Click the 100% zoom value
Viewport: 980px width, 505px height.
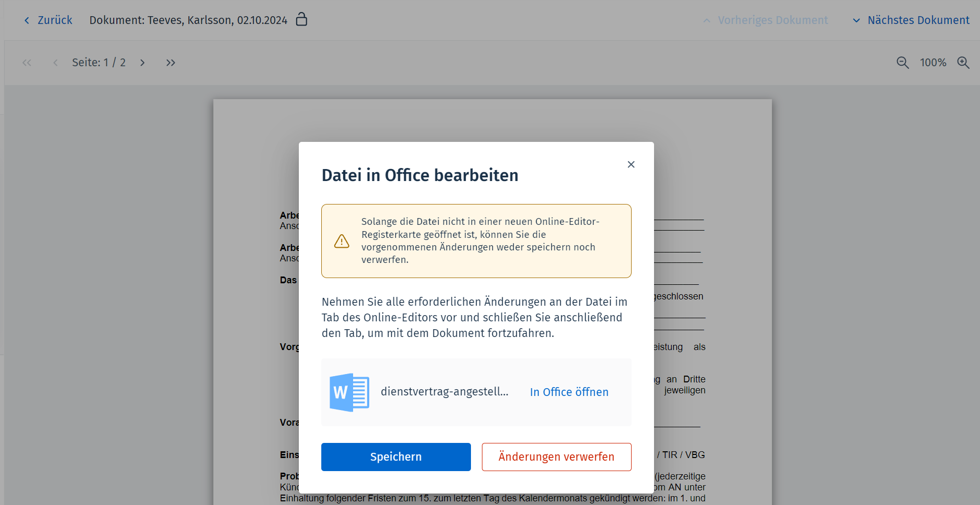point(933,63)
